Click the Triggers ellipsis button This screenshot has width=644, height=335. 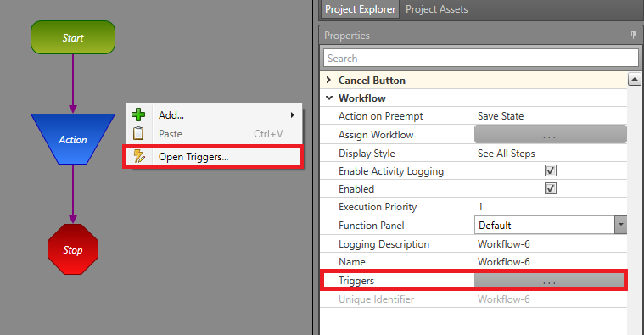pyautogui.click(x=549, y=281)
